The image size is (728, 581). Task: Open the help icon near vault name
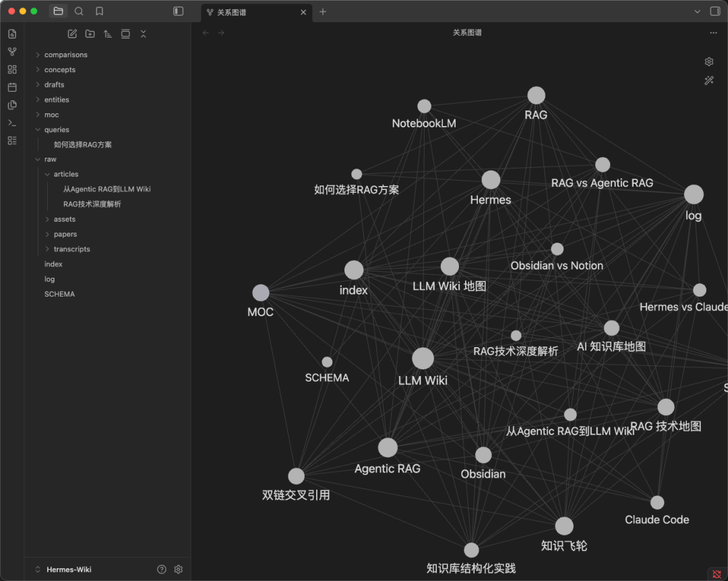click(x=162, y=570)
